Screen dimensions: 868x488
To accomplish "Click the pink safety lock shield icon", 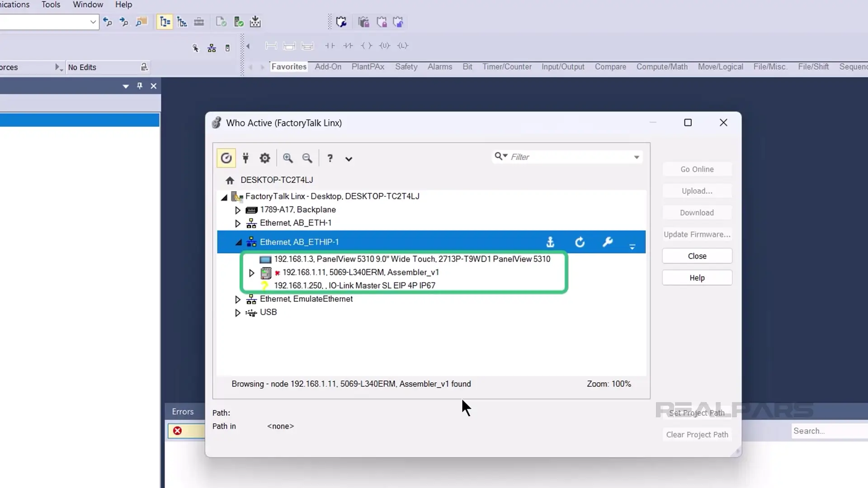I will pyautogui.click(x=382, y=22).
